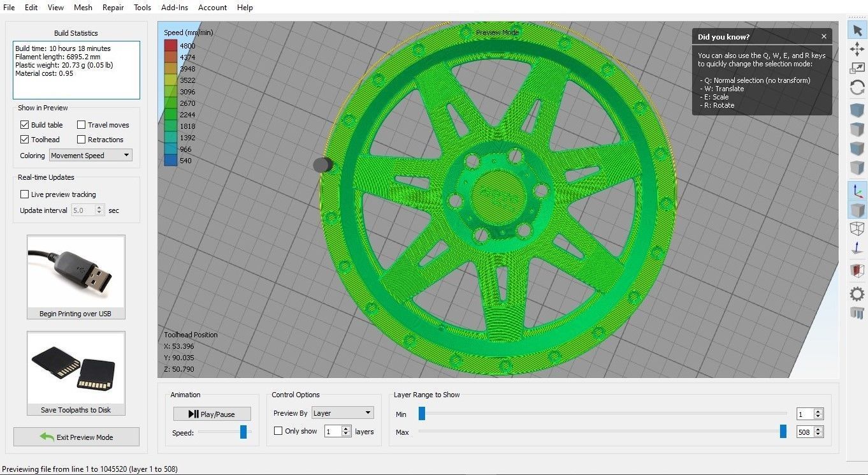Click the Only show layers number field
The width and height of the screenshot is (868, 475).
pos(333,431)
